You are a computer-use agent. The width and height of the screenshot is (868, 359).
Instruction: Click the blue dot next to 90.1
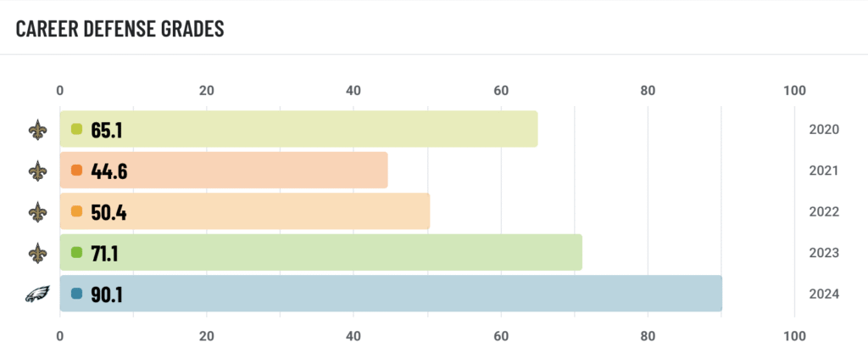pyautogui.click(x=76, y=294)
